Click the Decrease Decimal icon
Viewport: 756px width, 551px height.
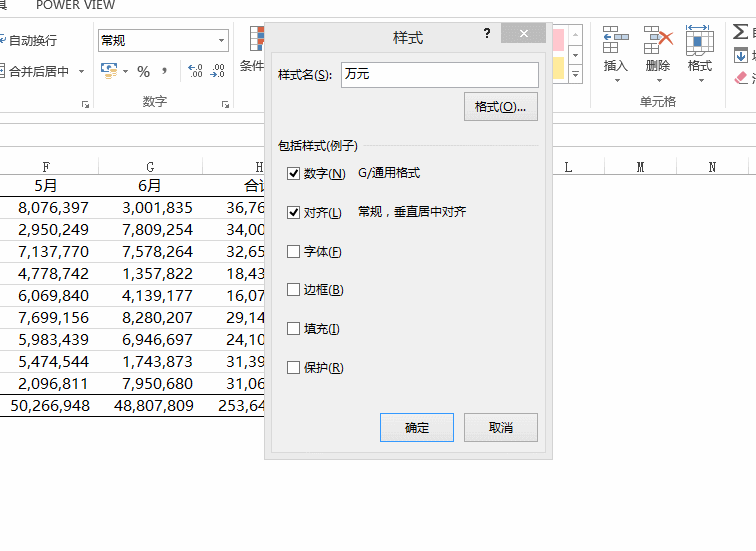pyautogui.click(x=218, y=71)
